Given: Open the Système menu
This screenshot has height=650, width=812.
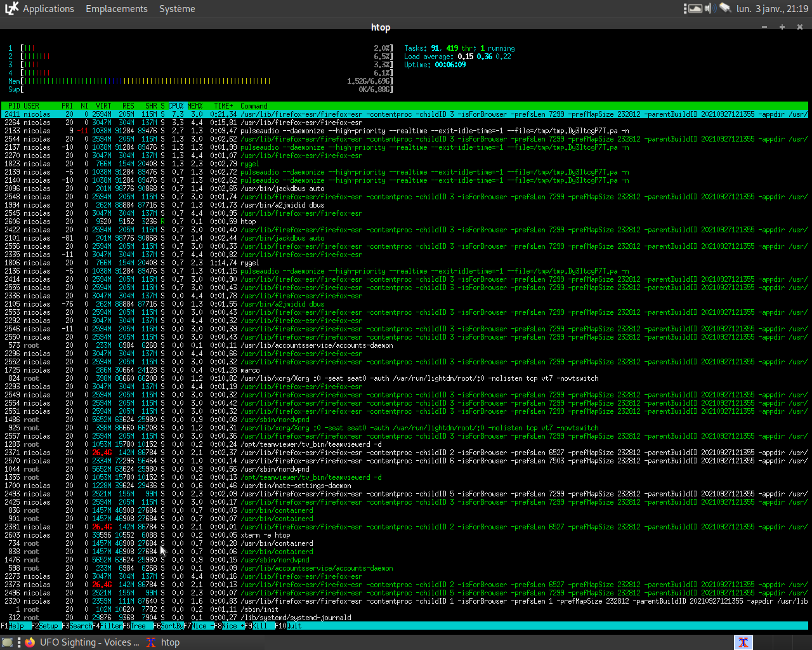Looking at the screenshot, I should [177, 9].
